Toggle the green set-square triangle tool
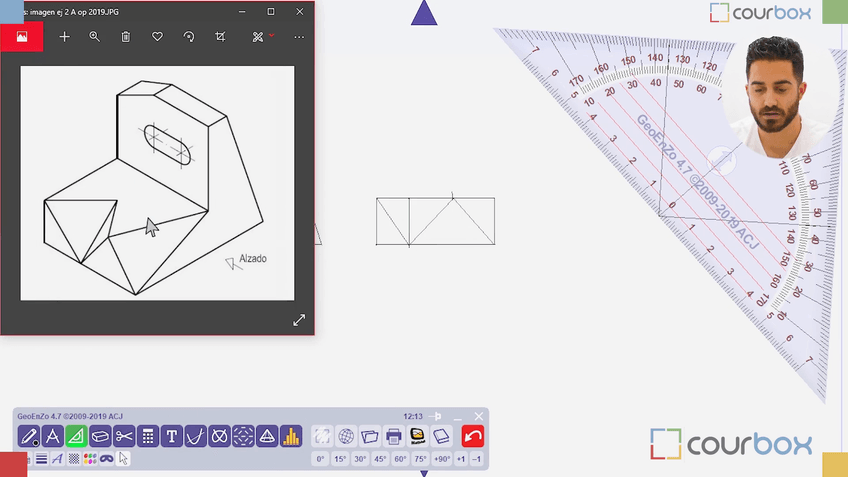 76,436
